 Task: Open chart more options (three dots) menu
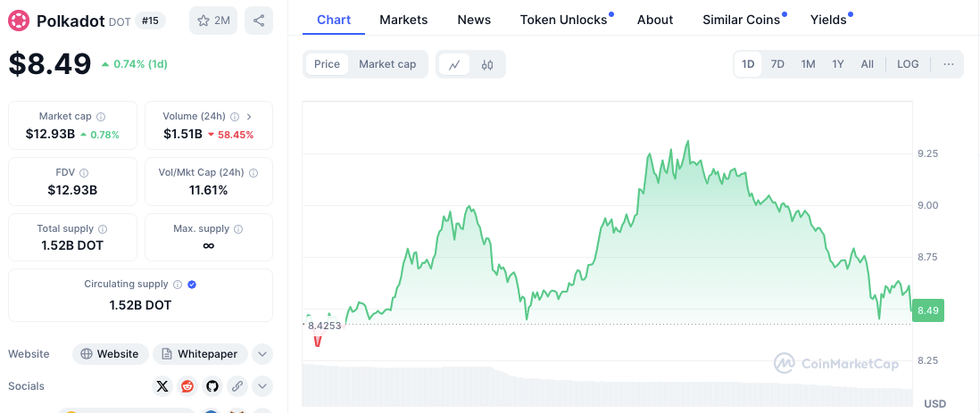tap(948, 64)
